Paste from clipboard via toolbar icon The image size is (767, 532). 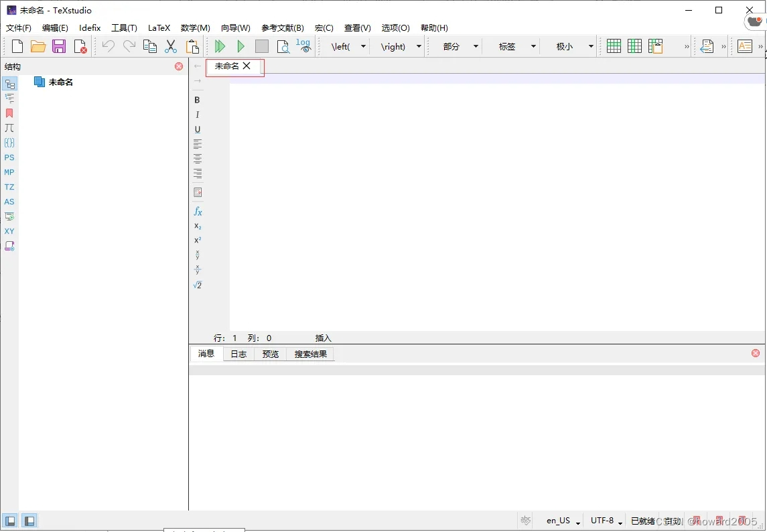[x=192, y=46]
